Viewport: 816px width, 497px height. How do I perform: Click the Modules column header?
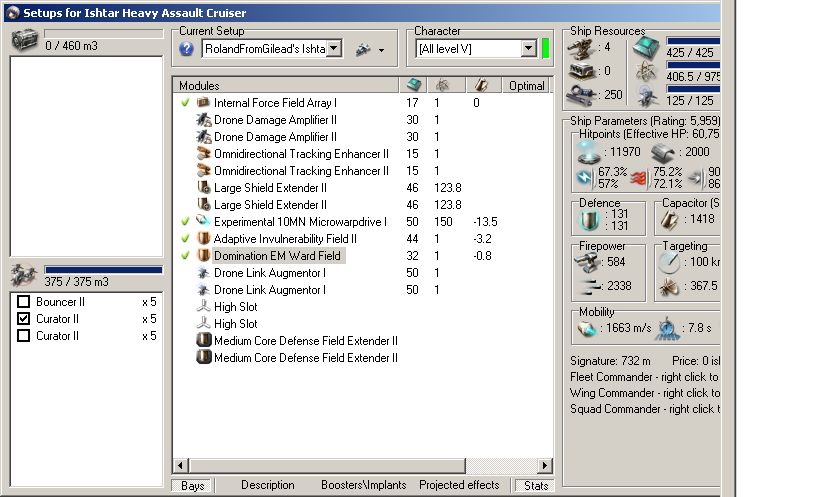point(286,85)
